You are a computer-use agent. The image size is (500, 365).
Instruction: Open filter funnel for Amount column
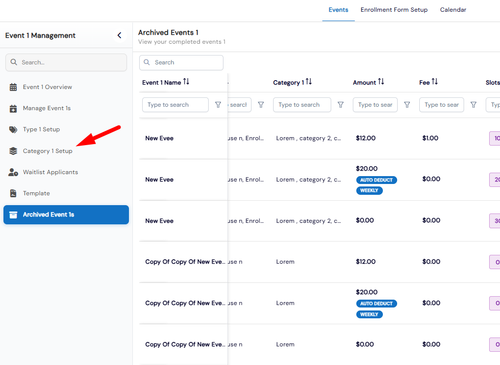coord(407,105)
